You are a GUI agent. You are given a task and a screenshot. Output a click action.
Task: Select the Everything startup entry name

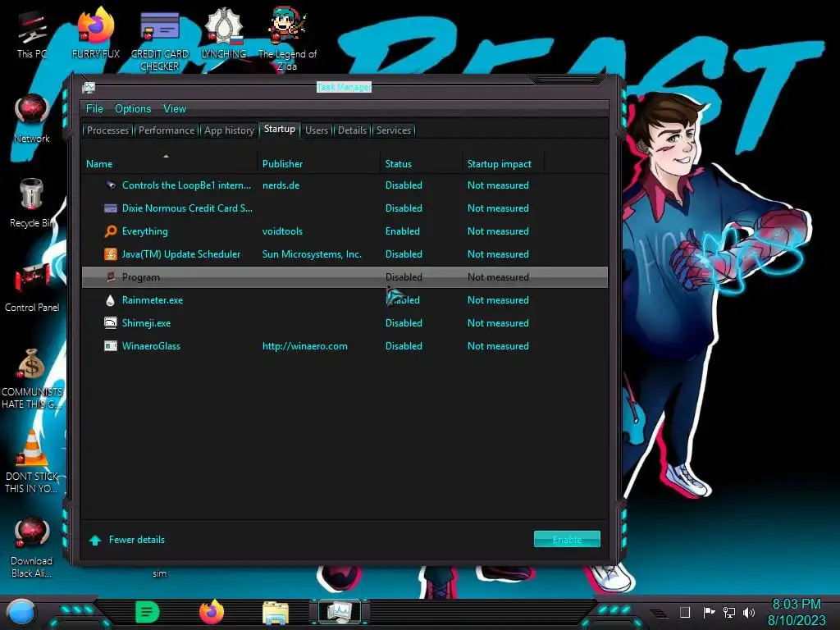click(144, 231)
